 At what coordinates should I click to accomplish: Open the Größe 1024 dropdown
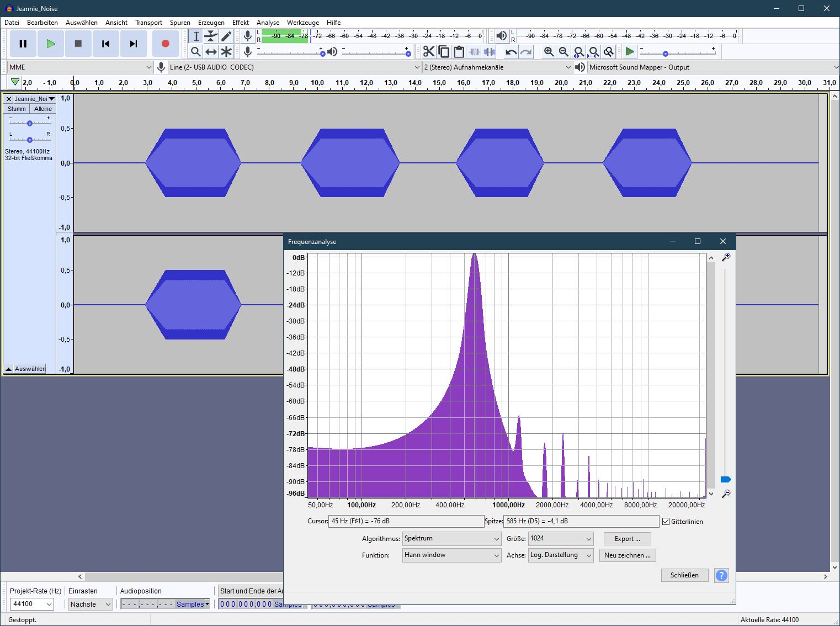[x=560, y=538]
